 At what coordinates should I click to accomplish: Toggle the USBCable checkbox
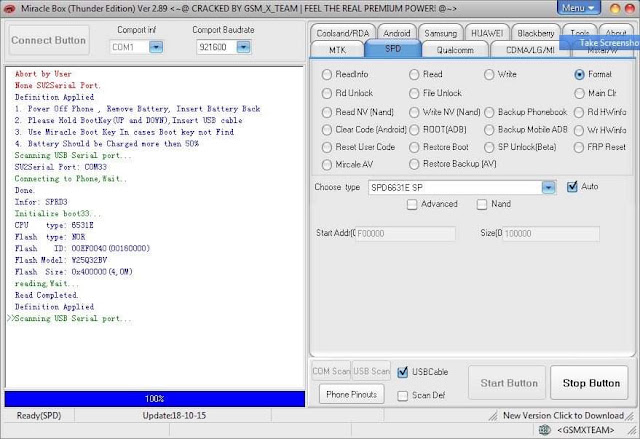402,372
